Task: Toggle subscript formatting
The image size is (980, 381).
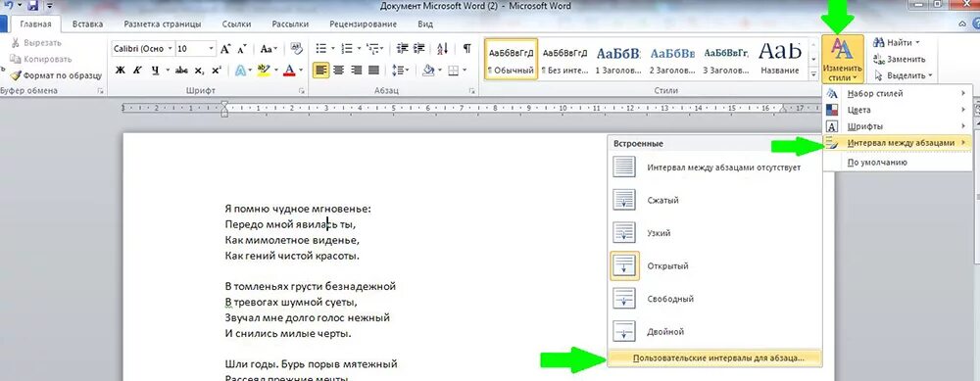Action: 199,71
